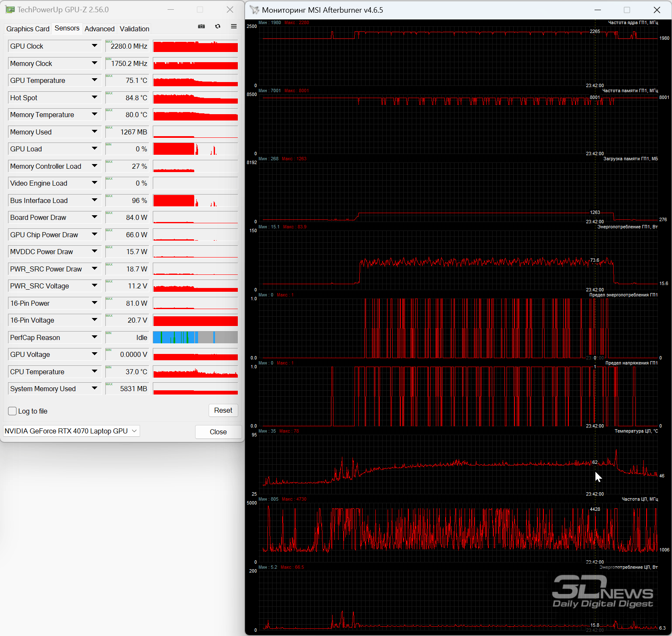Click the GPU Load history graph in GPU-Z
672x636 pixels.
(x=195, y=149)
